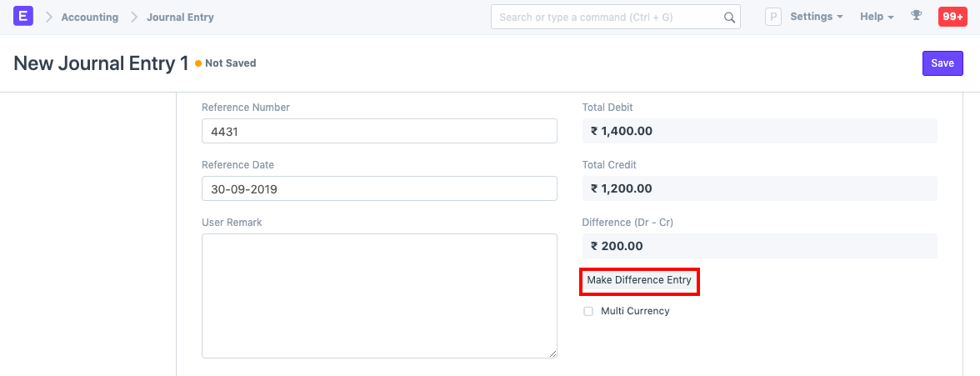Click the Save button
Viewport: 980px width, 376px height.
942,63
